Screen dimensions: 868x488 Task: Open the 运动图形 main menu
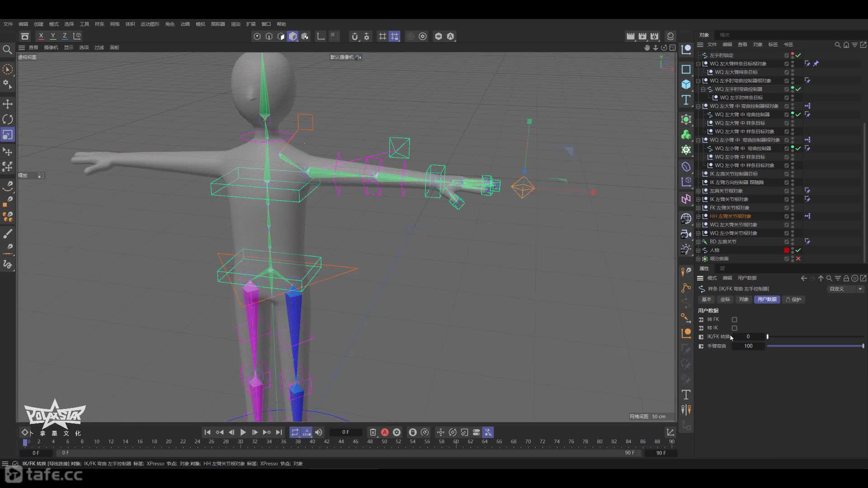point(150,24)
